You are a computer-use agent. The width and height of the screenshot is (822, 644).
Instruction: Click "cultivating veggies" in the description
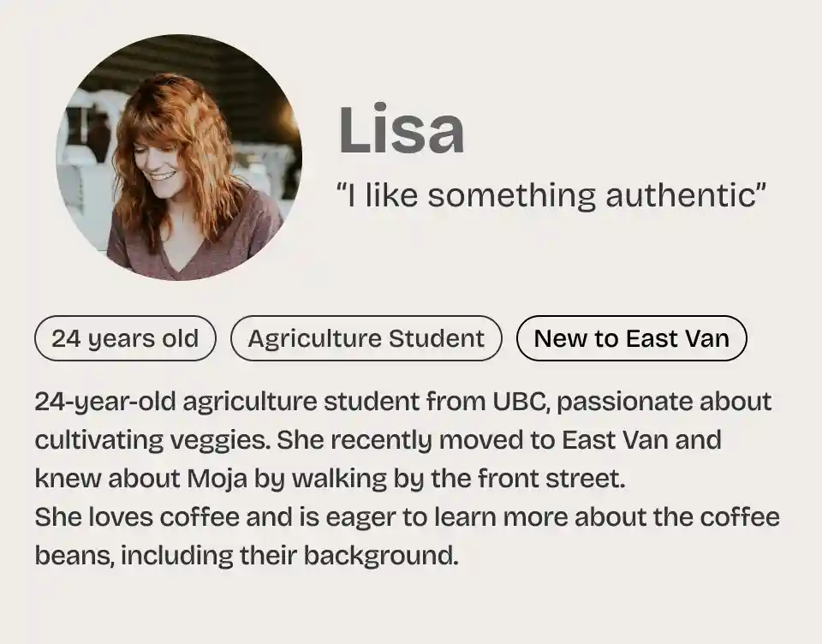(x=149, y=440)
